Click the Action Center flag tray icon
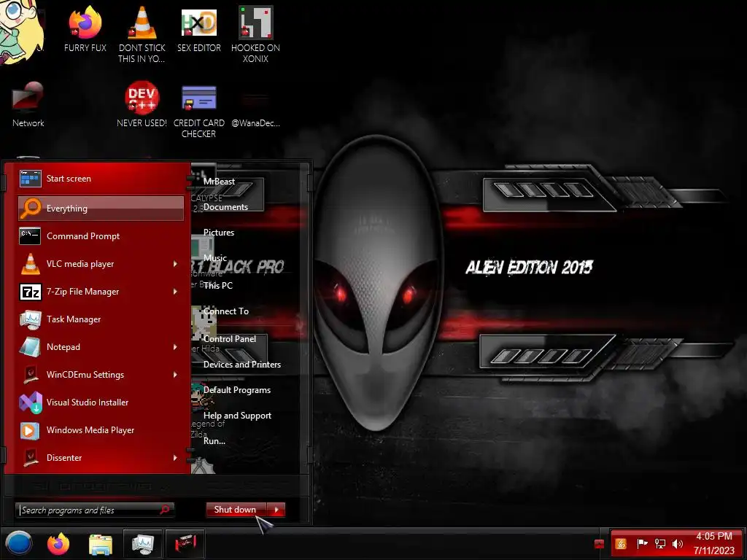The width and height of the screenshot is (747, 560). point(642,544)
